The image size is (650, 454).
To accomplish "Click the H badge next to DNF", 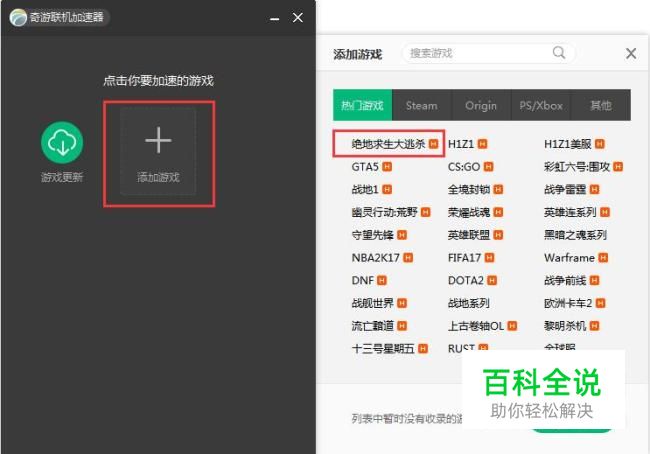I will coord(382,281).
